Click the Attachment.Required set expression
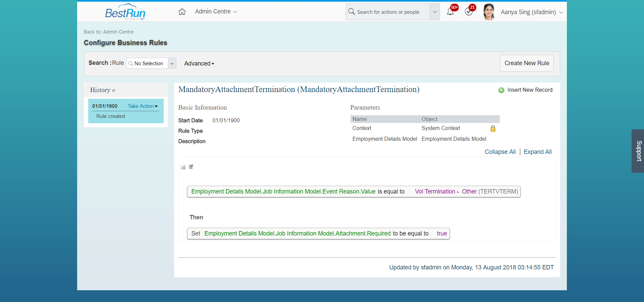 298,233
